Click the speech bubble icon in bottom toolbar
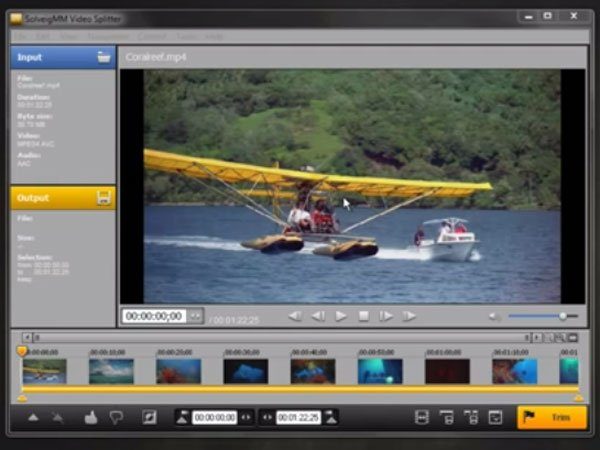 click(x=116, y=417)
